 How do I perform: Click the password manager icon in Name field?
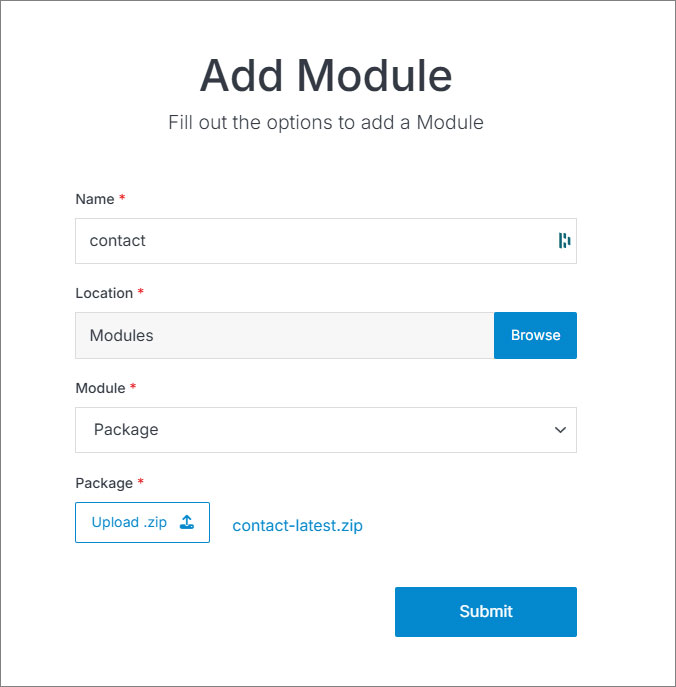tap(564, 240)
